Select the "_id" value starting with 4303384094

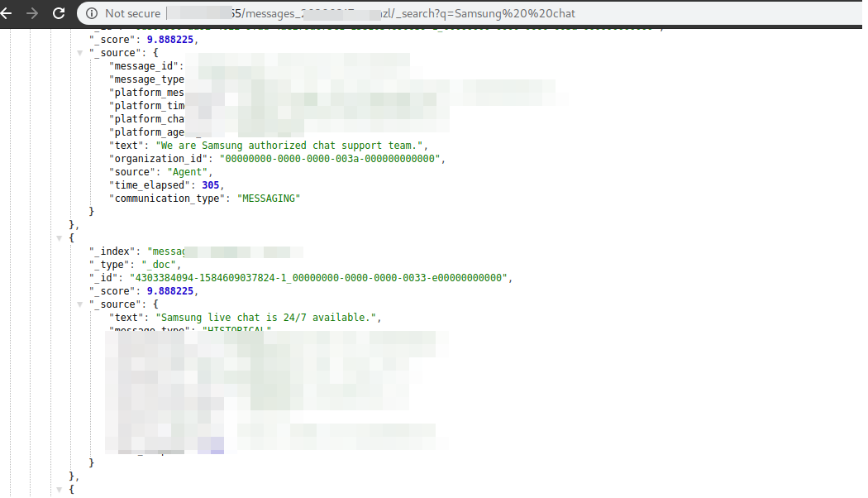[319, 278]
